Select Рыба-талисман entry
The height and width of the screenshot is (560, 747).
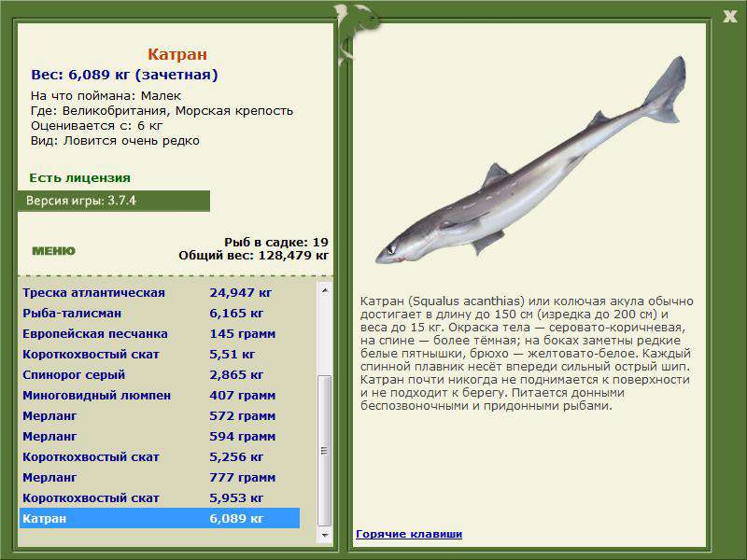point(160,313)
